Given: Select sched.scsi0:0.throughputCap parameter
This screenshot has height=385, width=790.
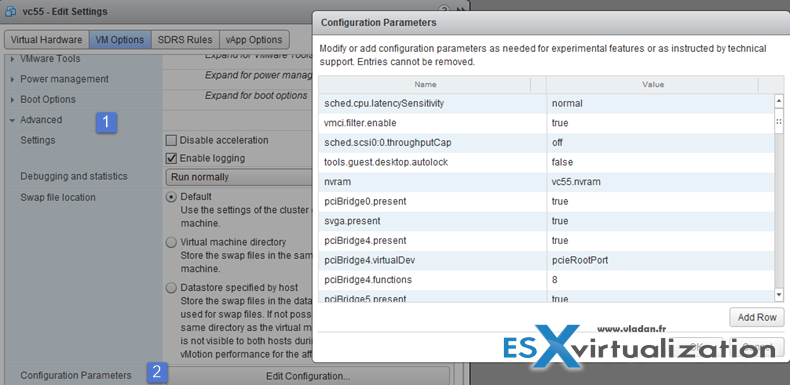Looking at the screenshot, I should [x=387, y=143].
